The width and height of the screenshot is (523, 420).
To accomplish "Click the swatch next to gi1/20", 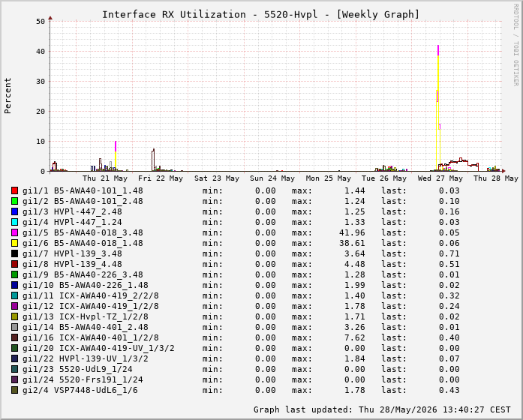I will tap(14, 348).
